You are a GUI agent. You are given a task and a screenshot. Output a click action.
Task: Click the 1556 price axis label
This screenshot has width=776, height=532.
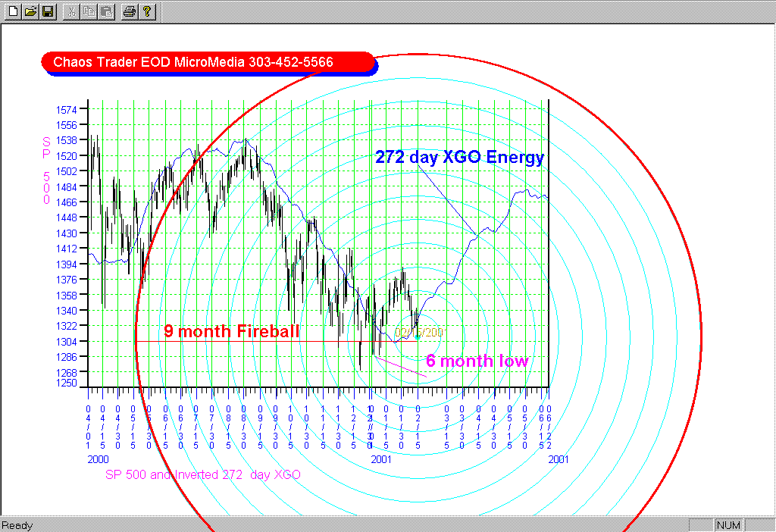(x=67, y=125)
